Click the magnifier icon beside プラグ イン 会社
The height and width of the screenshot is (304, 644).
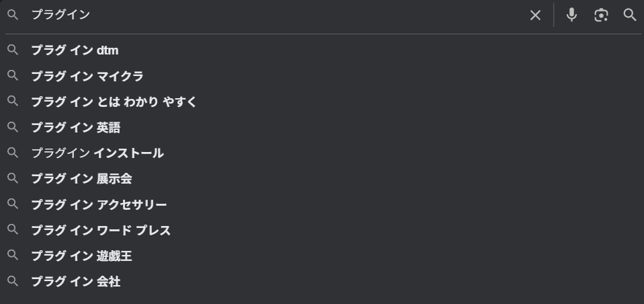pyautogui.click(x=13, y=281)
